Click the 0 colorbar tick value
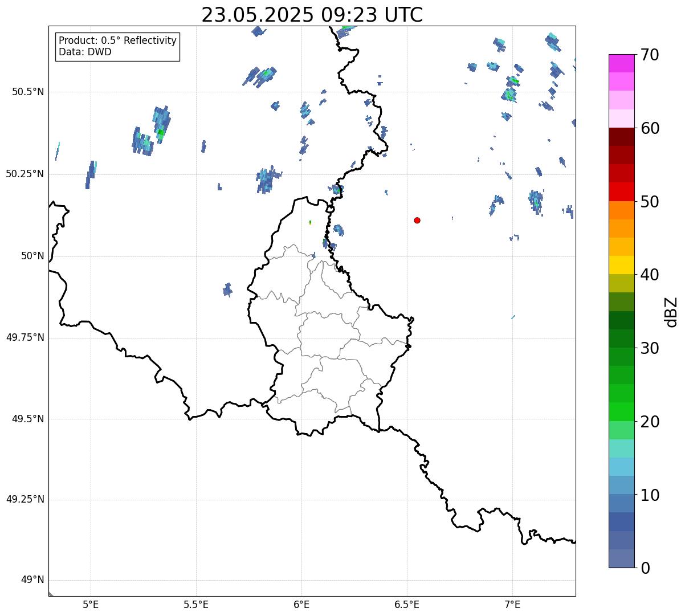685x616 pixels. (x=645, y=568)
